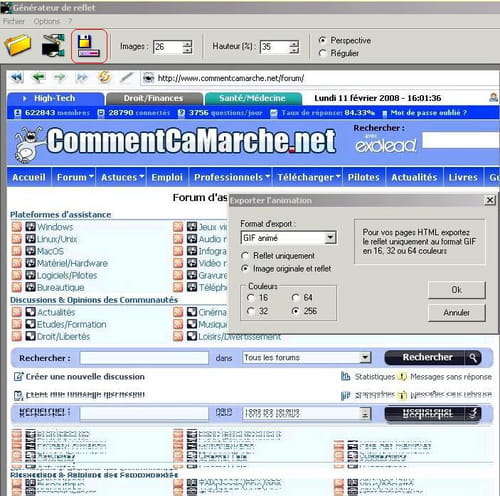
Task: Click the forum icon next to Matériel/Hardware
Action: tap(30, 263)
